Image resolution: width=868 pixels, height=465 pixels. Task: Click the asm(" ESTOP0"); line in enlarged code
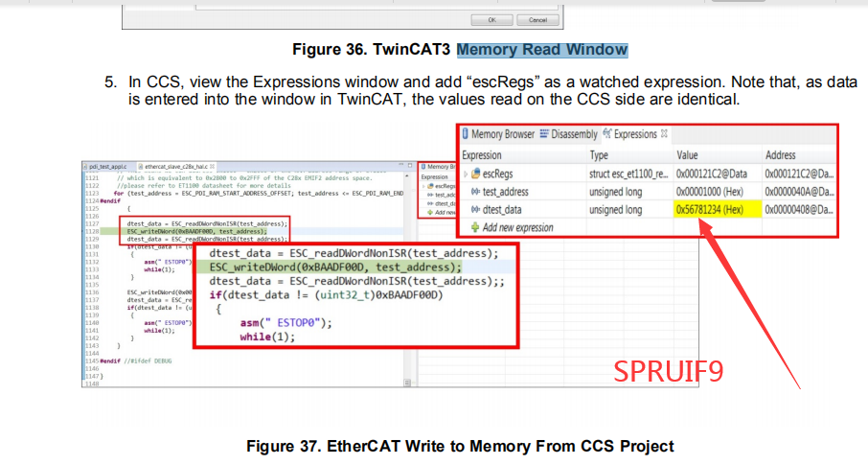pos(286,323)
